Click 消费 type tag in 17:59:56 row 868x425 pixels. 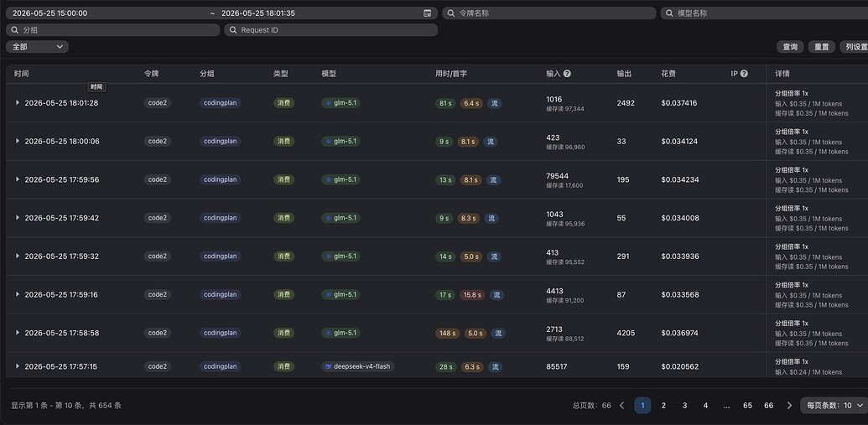click(284, 179)
